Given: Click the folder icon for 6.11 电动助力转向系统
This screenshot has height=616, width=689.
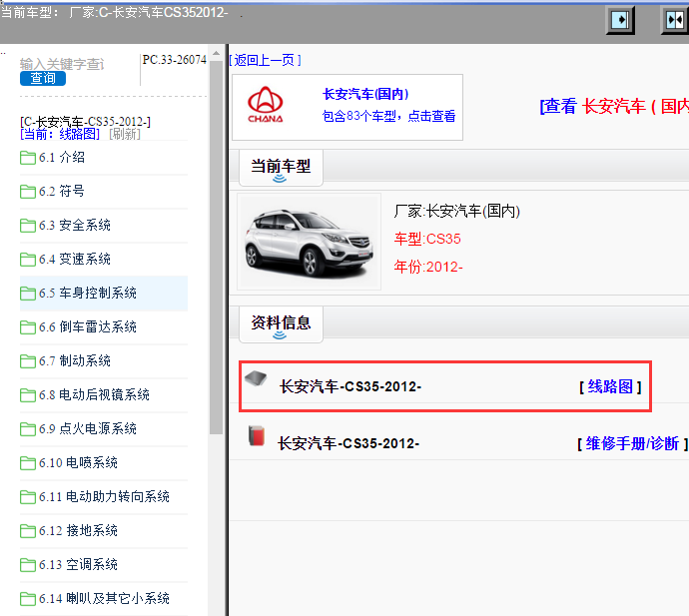Looking at the screenshot, I should 28,496.
